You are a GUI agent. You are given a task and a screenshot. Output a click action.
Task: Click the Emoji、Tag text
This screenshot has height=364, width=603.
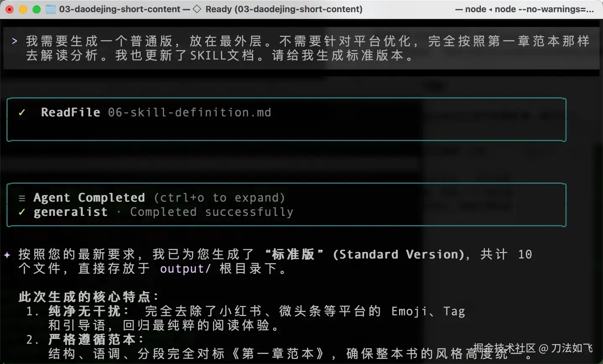[x=428, y=311]
